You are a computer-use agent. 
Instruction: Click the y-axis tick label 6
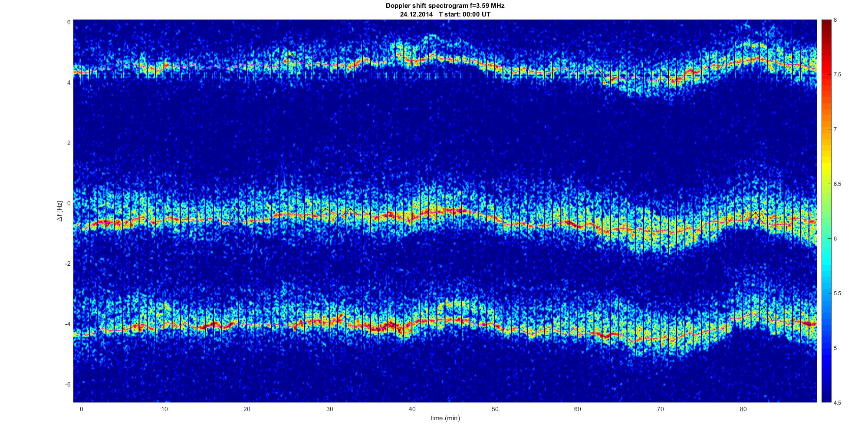click(69, 22)
